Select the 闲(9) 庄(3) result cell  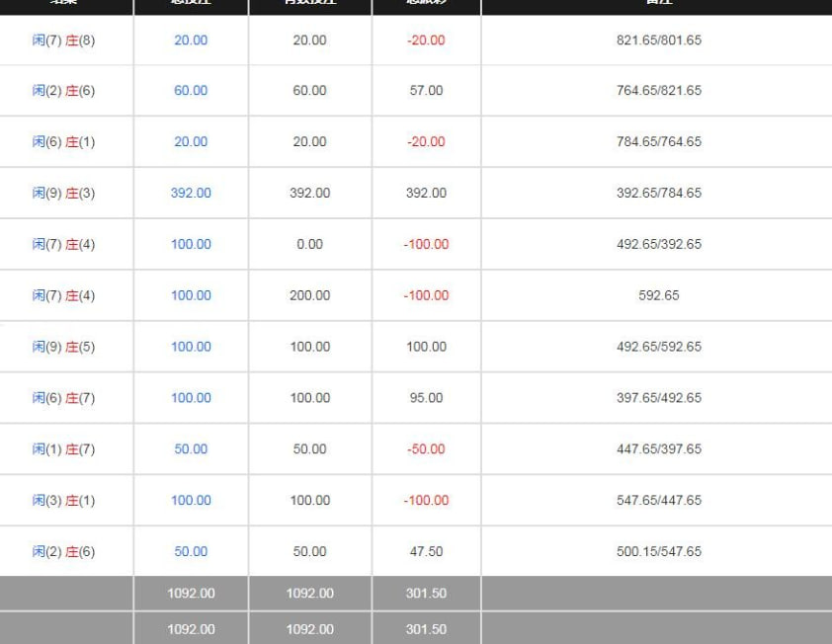(63, 194)
